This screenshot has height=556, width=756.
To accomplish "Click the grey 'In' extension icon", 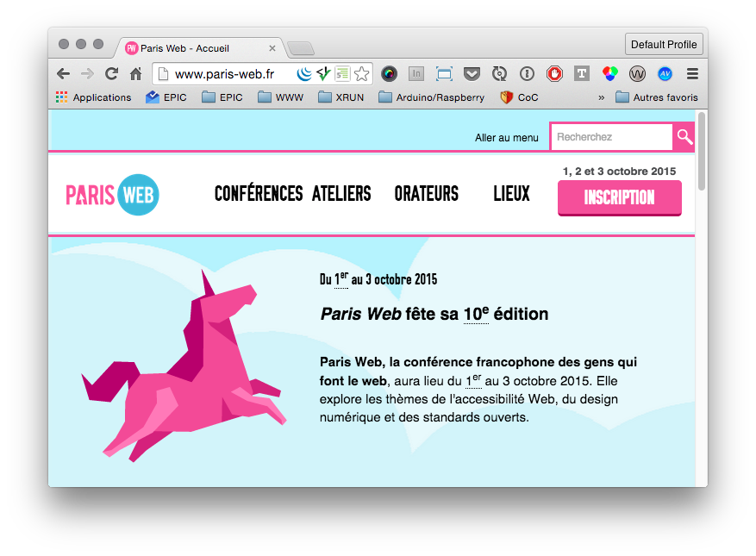I will 416,74.
